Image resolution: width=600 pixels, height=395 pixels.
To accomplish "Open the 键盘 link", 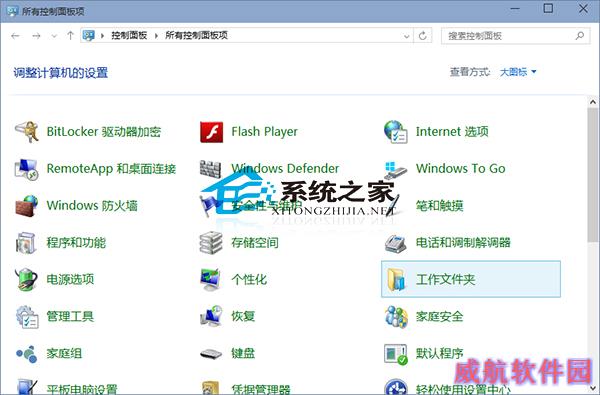I will [x=243, y=353].
